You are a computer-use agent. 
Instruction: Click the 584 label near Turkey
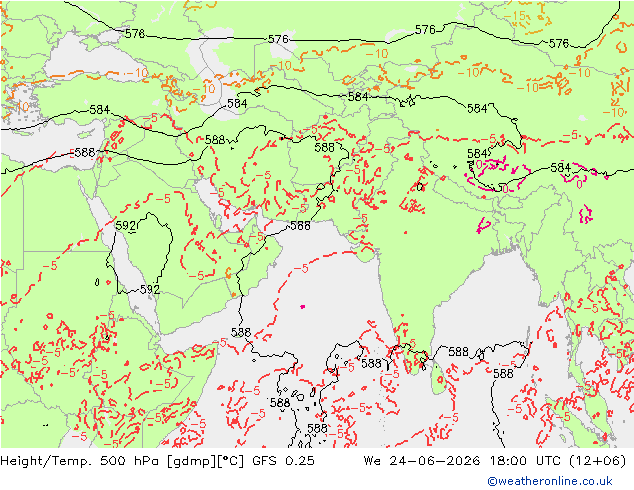99,110
